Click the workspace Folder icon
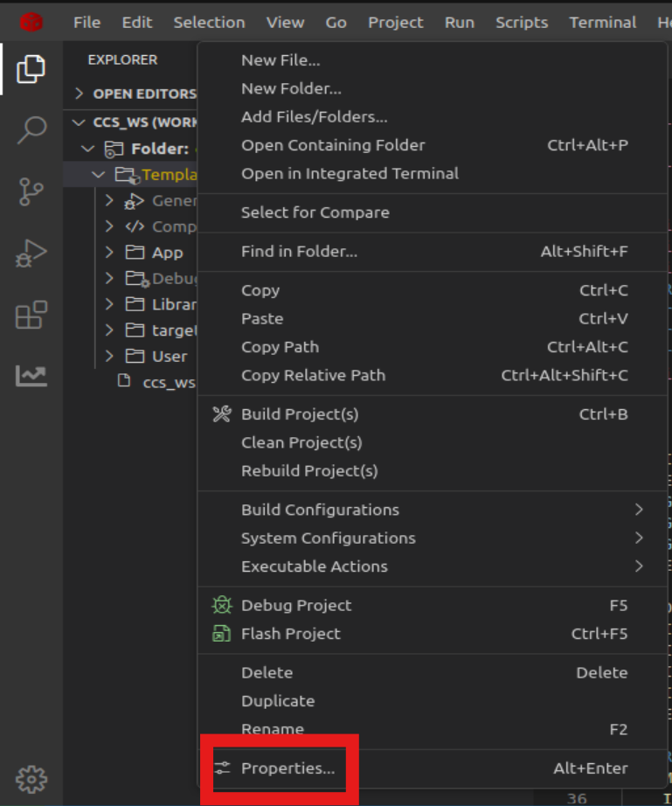Screen dimensions: 672x806 (114, 149)
